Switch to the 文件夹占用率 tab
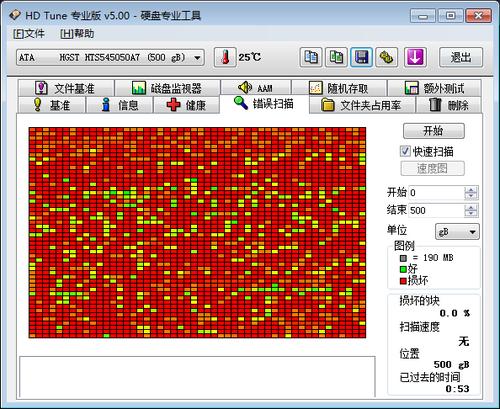The height and width of the screenshot is (409, 500). (362, 105)
